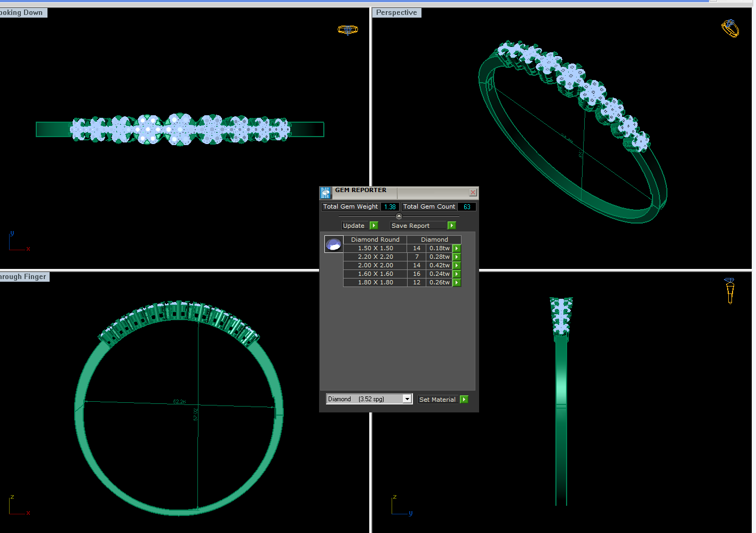Click the 0.42tw weight cell
Screen dimensions: 756x533
440,266
